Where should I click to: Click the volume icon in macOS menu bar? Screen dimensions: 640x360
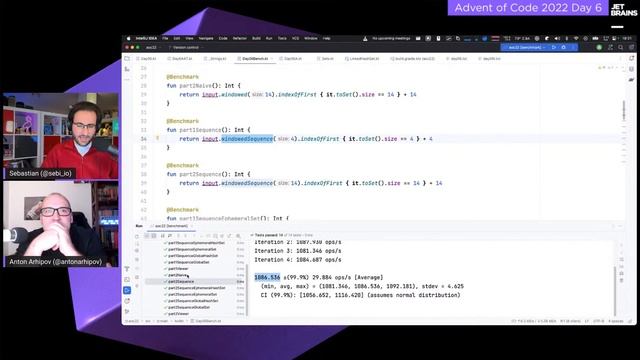click(x=557, y=38)
